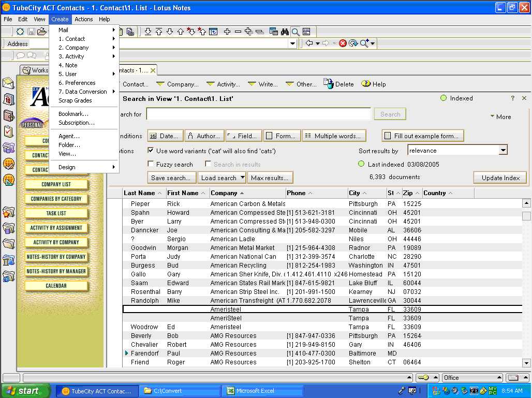Click the Expand All double-plus toolbar icon

pos(249,32)
